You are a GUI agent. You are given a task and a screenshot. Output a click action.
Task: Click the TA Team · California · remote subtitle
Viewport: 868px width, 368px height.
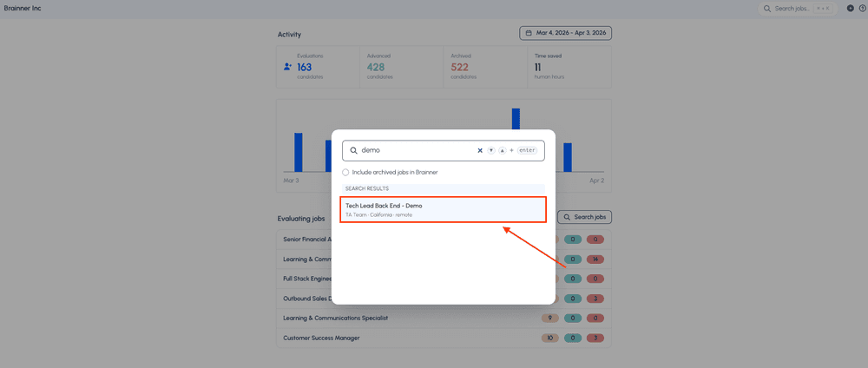(378, 214)
